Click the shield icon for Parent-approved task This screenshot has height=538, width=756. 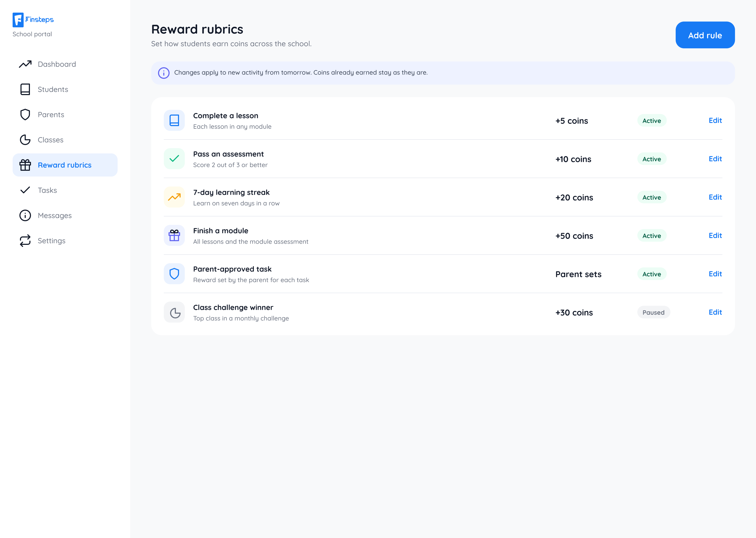click(x=174, y=274)
